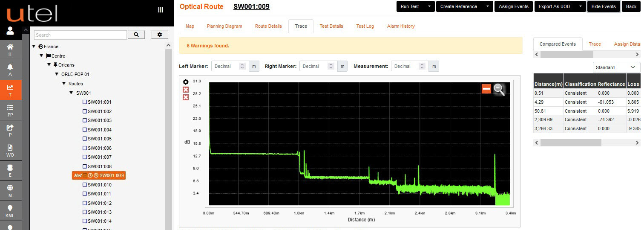
Task: Open the Alarm History tab
Action: [x=400, y=26]
